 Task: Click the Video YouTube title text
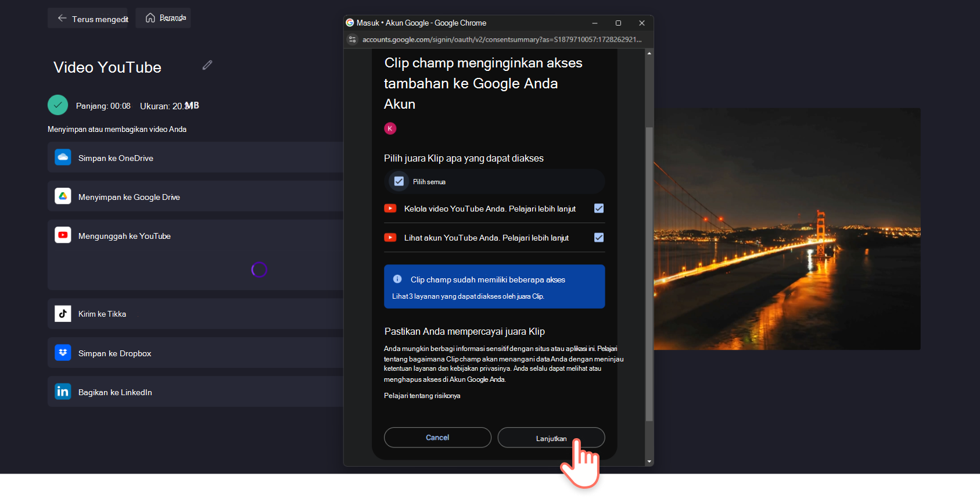(107, 67)
